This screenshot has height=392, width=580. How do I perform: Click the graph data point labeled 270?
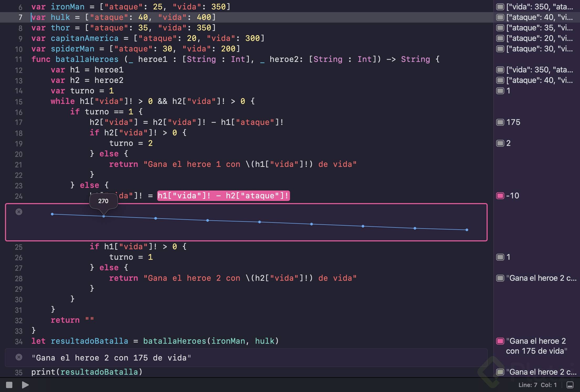tap(104, 216)
